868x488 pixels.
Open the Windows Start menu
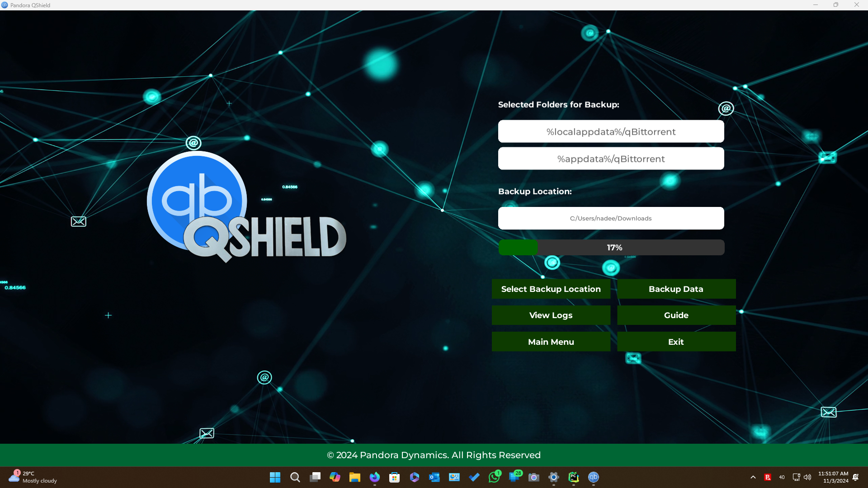point(275,477)
